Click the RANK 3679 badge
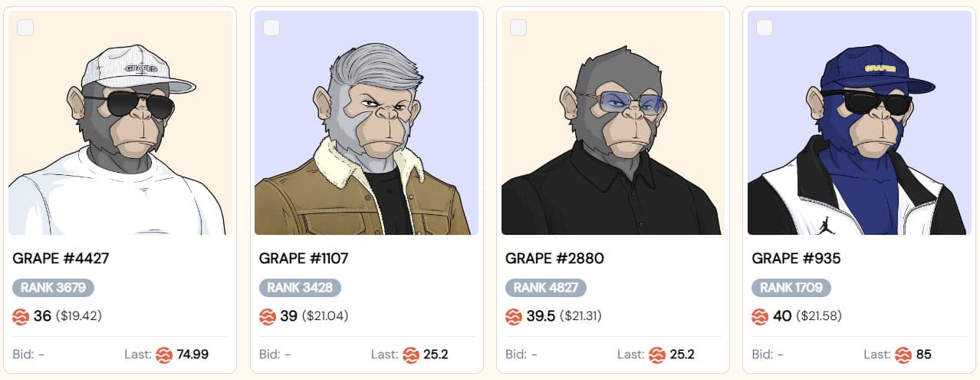 [54, 288]
